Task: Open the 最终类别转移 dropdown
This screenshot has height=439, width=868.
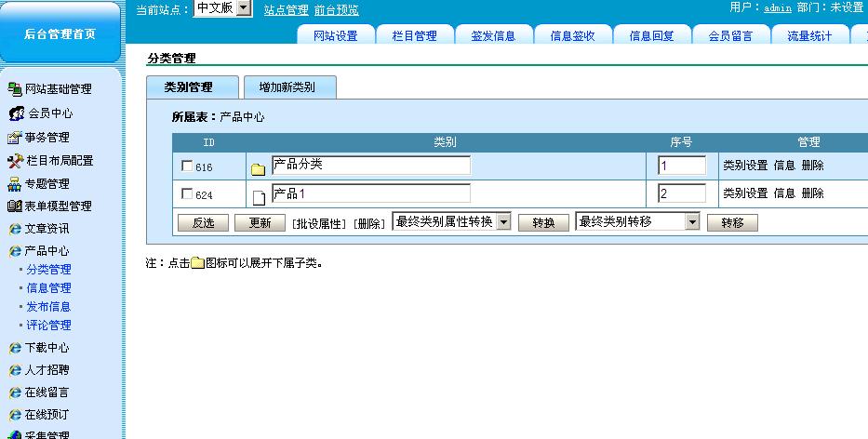Action: (x=691, y=222)
